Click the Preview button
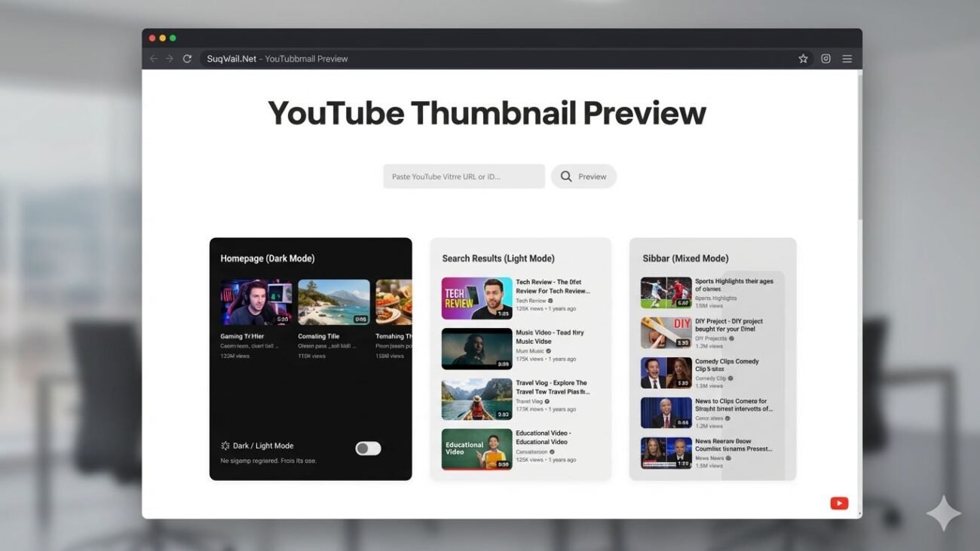The image size is (980, 551). 583,176
